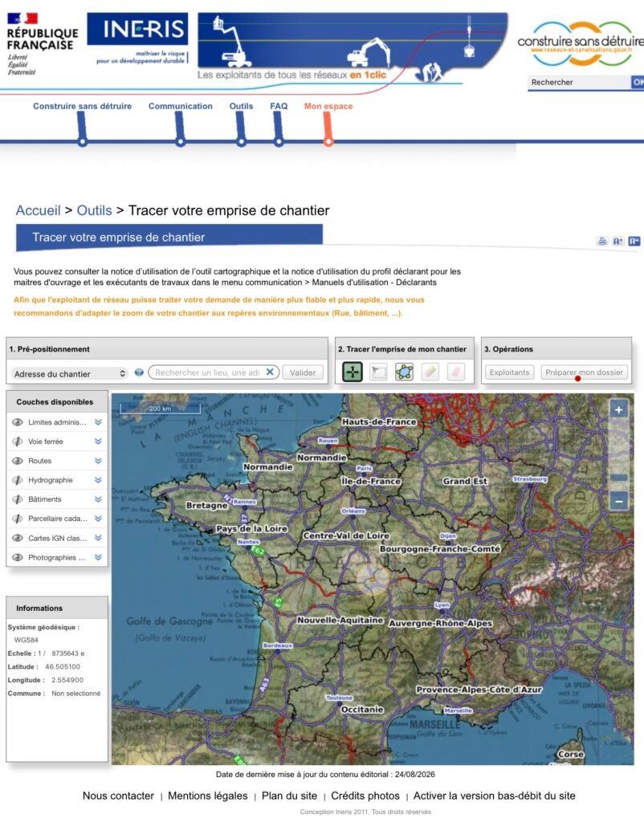Open the Mon espace menu
This screenshot has width=644, height=822.
pyautogui.click(x=328, y=106)
